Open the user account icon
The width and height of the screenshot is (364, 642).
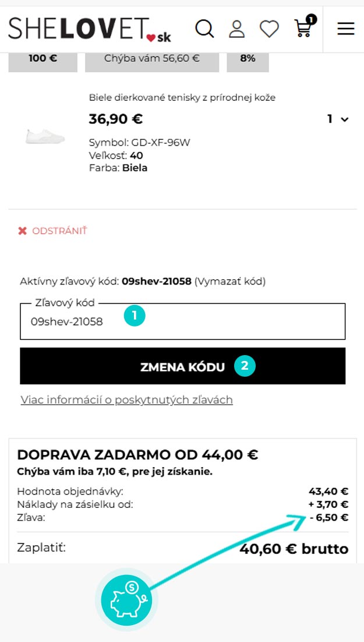point(236,29)
